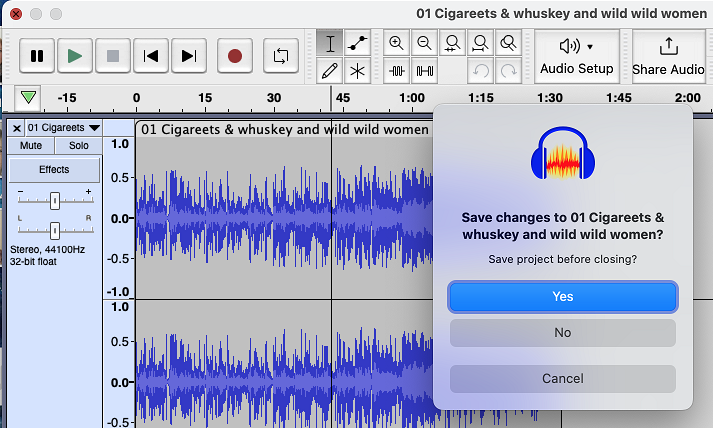Image resolution: width=713 pixels, height=428 pixels.
Task: Click the track pan slider handle
Action: pos(55,231)
